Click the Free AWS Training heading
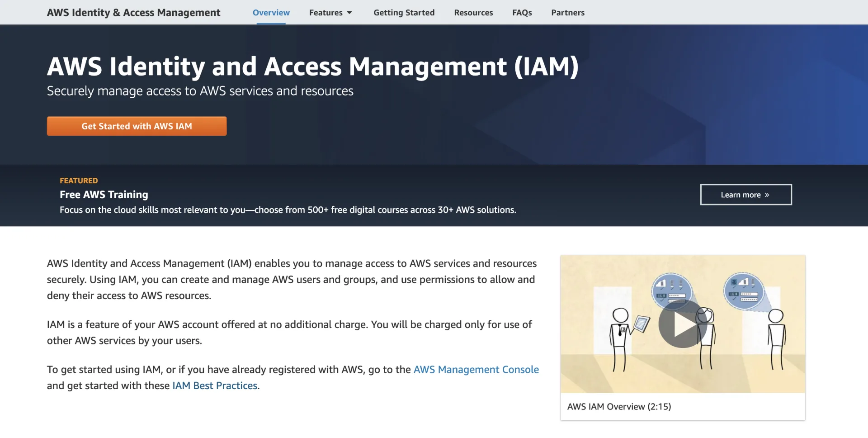 tap(104, 195)
